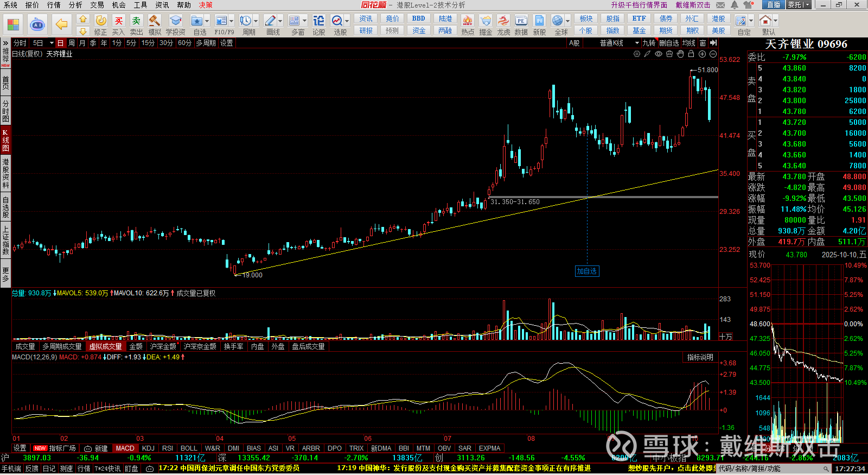Click the 加自选 add-to-watchlist button
The image size is (868, 475).
coord(587,271)
